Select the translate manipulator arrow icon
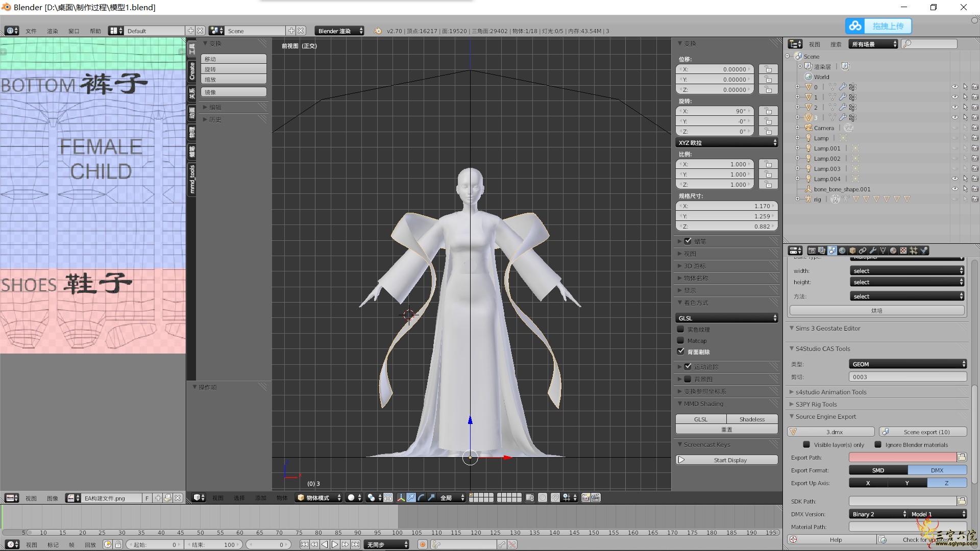 coord(411,498)
